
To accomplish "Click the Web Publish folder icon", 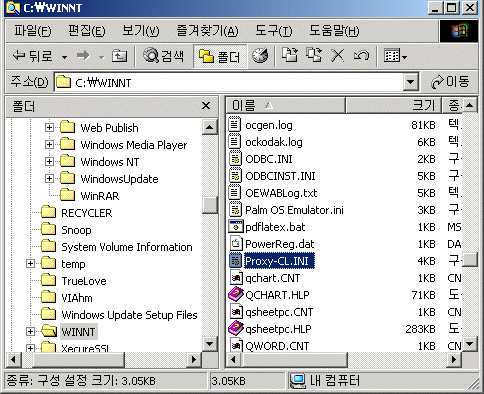I will (68, 127).
